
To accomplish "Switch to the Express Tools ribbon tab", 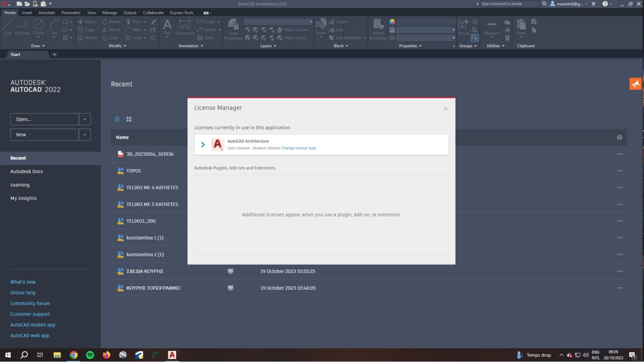I will pos(181,13).
